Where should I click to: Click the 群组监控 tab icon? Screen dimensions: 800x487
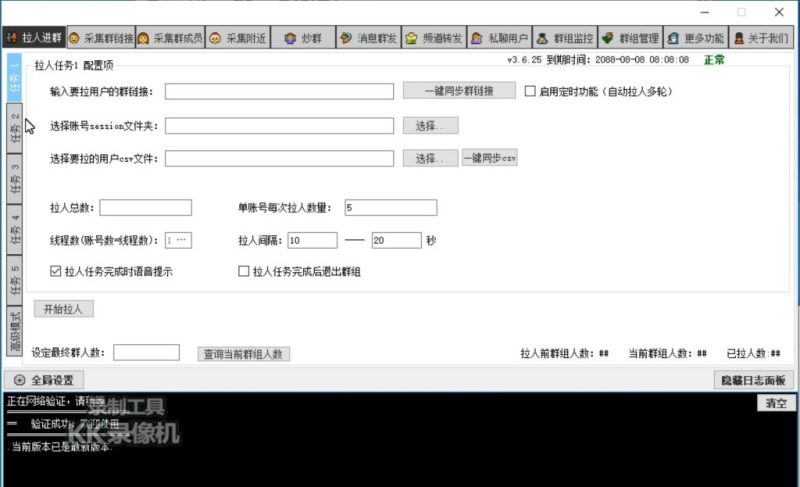tap(542, 38)
